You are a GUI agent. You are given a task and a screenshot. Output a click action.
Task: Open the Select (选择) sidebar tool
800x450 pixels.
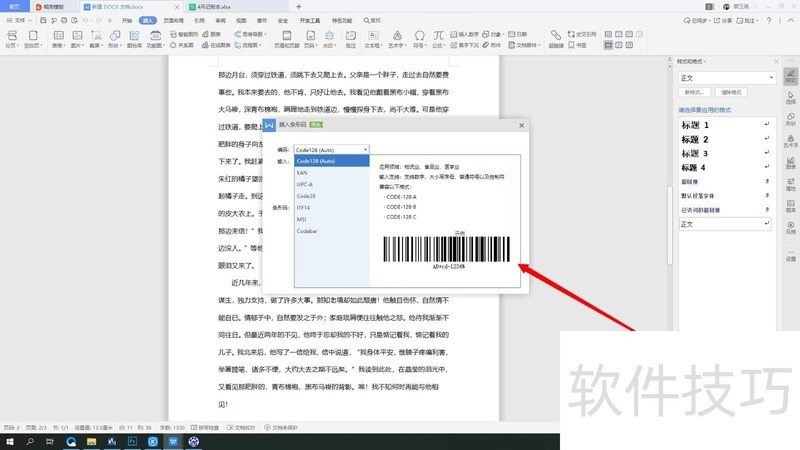point(791,97)
